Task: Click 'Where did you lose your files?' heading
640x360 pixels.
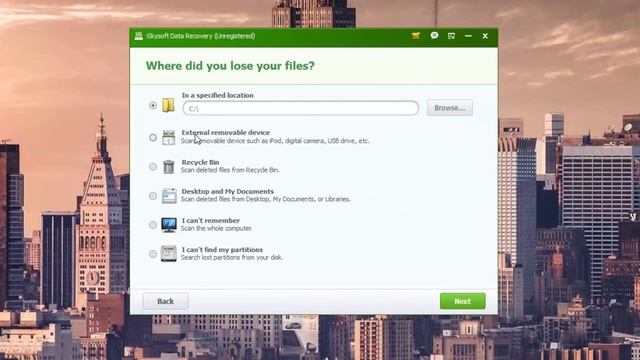Action: tap(230, 66)
